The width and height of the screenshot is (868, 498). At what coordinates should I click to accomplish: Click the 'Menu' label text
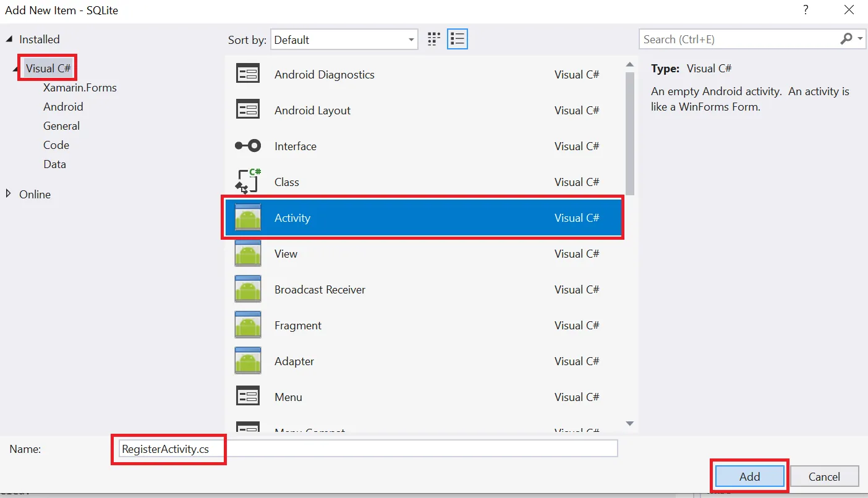point(288,397)
